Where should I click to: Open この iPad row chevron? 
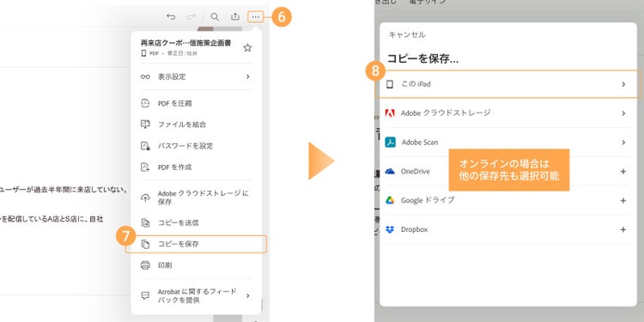(623, 84)
